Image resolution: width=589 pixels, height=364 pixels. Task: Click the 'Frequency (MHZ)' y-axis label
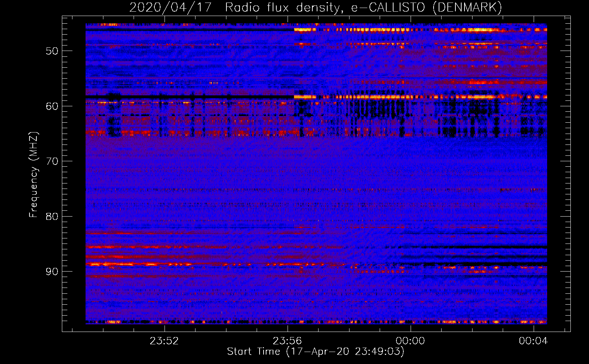(33, 175)
